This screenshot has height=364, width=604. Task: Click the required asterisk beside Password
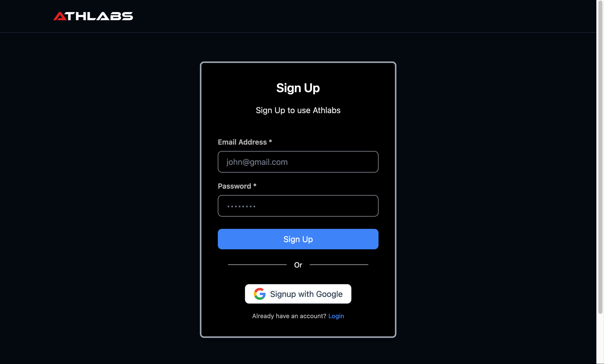pos(255,185)
